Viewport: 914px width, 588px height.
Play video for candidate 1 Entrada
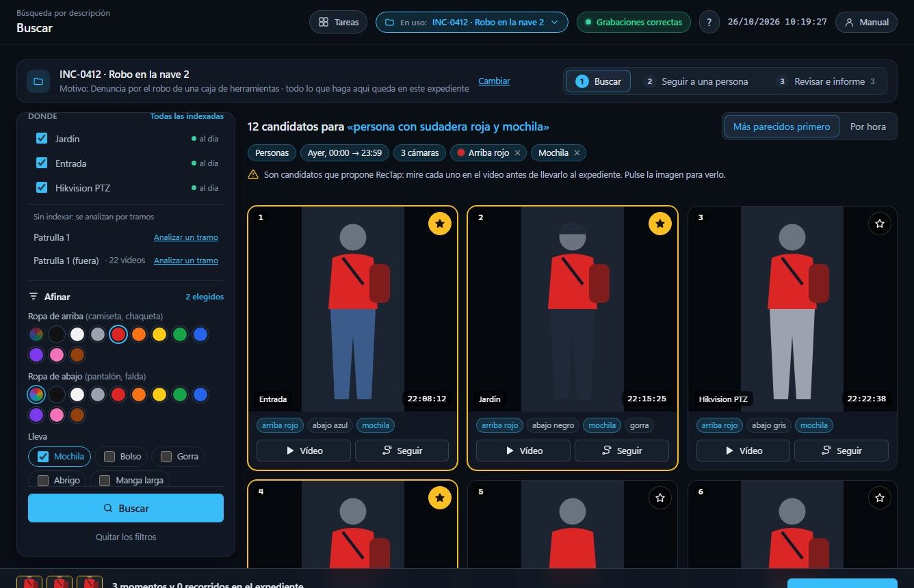tap(304, 451)
